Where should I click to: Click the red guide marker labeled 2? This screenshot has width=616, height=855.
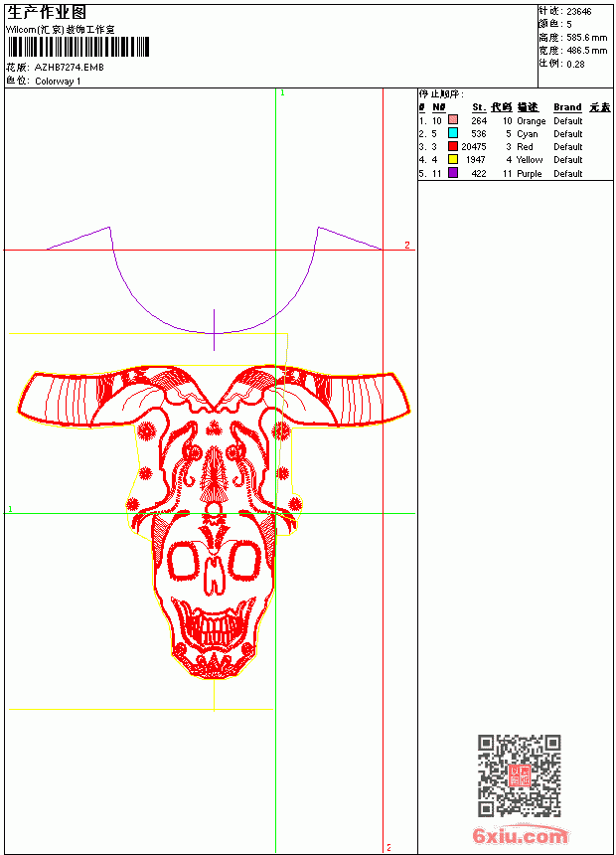point(406,246)
